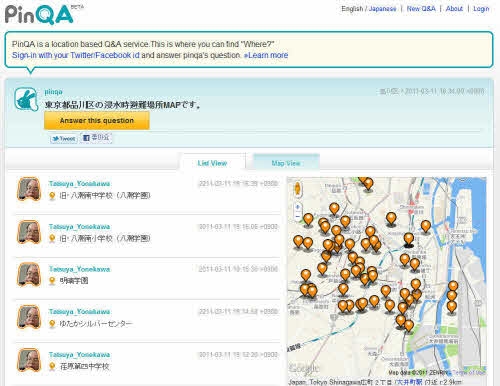The image size is (500, 386).
Task: Select the answer text 荏原第四中学校
Action: coord(84,367)
